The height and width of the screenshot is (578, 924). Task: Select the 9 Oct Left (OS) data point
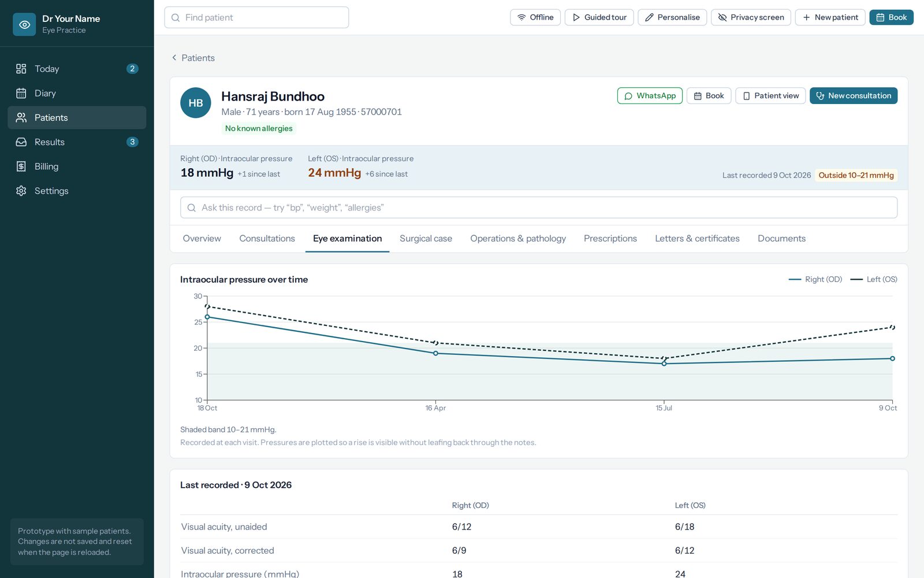[892, 327]
